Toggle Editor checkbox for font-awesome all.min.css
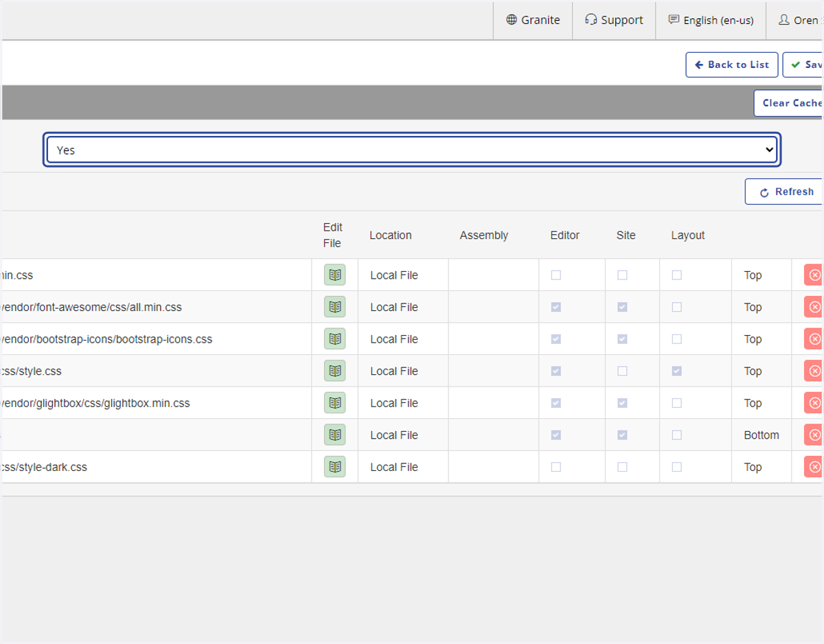The height and width of the screenshot is (644, 824). pyautogui.click(x=556, y=307)
